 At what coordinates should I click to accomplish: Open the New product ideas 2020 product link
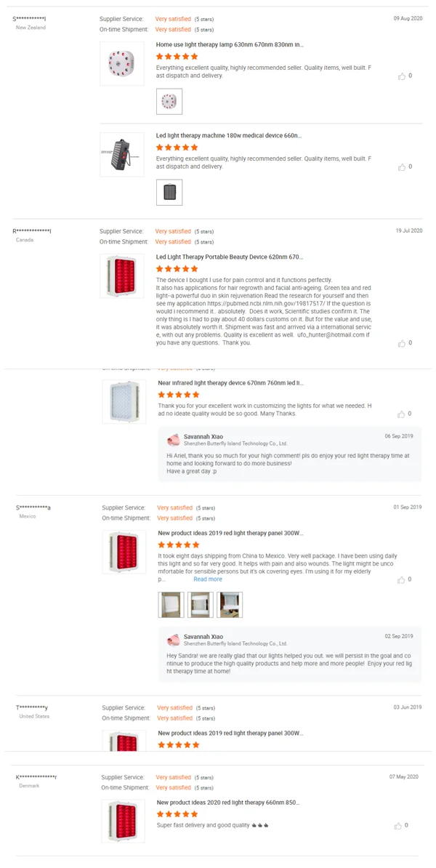point(227,803)
